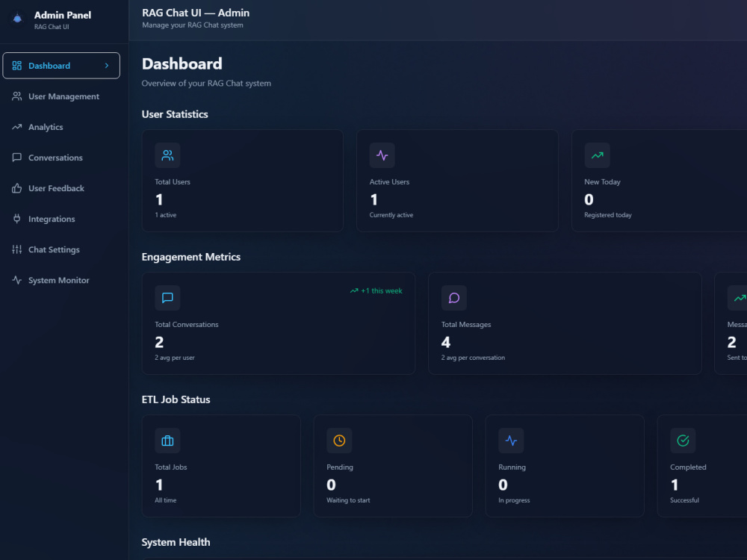Click the 'All time' text
This screenshot has width=747, height=560.
[x=165, y=500]
